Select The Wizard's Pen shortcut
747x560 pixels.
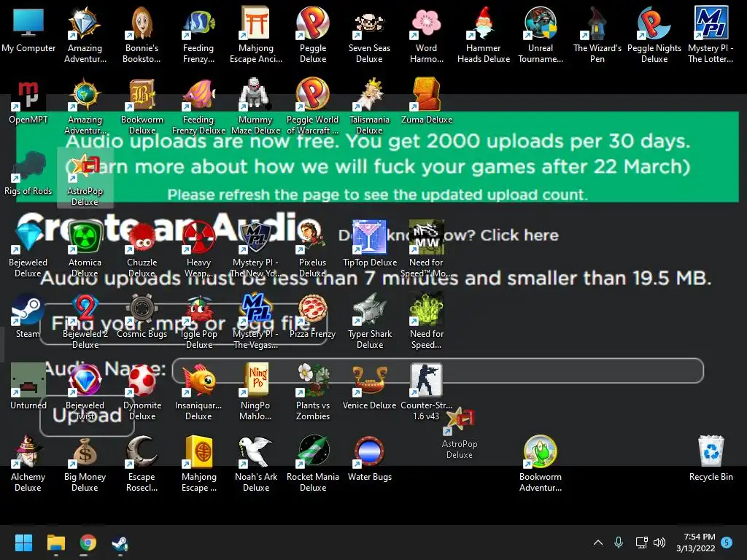(597, 34)
